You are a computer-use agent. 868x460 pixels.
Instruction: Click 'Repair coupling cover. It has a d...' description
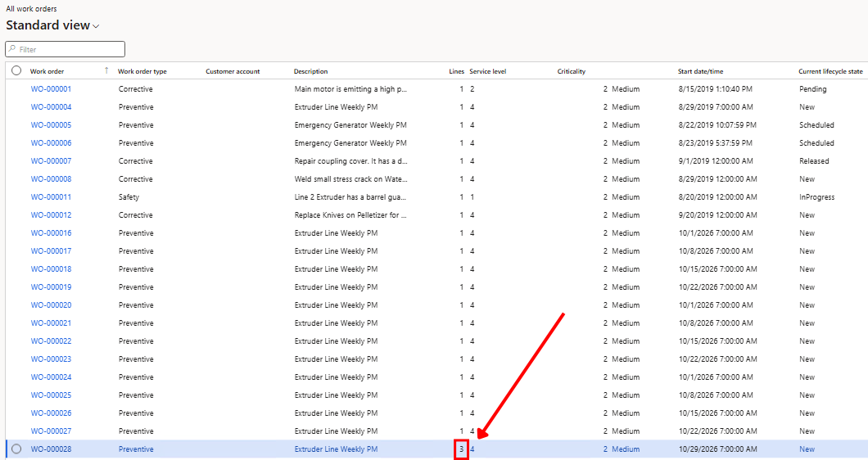tap(351, 161)
